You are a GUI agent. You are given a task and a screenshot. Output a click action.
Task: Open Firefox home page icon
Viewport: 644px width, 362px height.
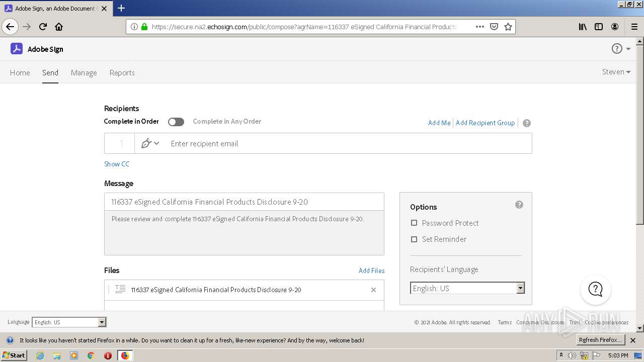click(59, 27)
